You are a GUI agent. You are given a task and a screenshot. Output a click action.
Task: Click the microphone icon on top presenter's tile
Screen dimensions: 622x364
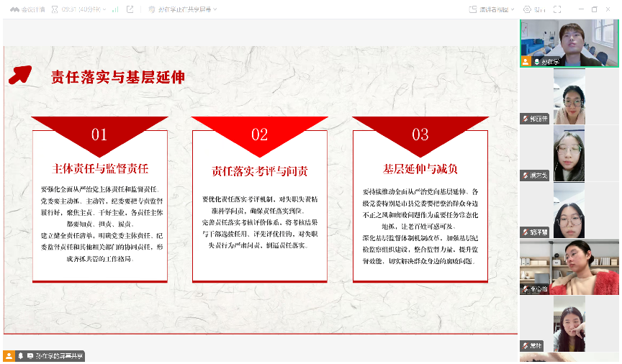point(537,62)
